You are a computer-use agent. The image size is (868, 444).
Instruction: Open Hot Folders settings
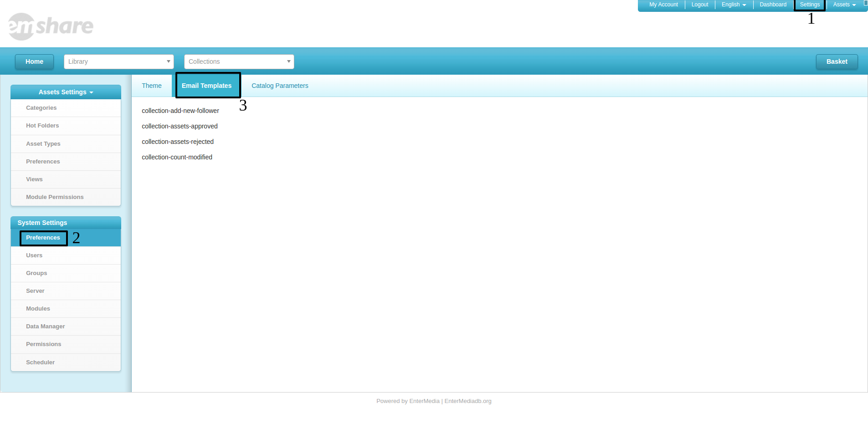(66, 126)
